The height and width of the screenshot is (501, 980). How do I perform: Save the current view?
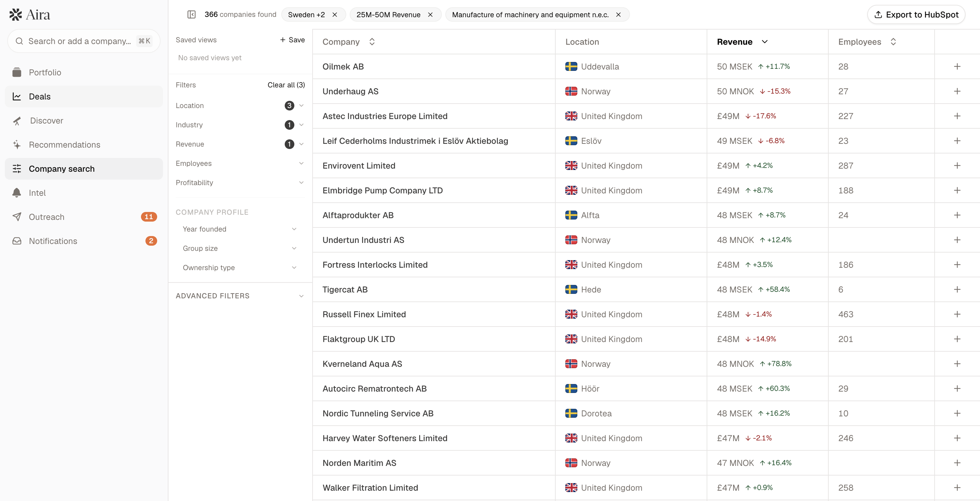click(x=292, y=40)
